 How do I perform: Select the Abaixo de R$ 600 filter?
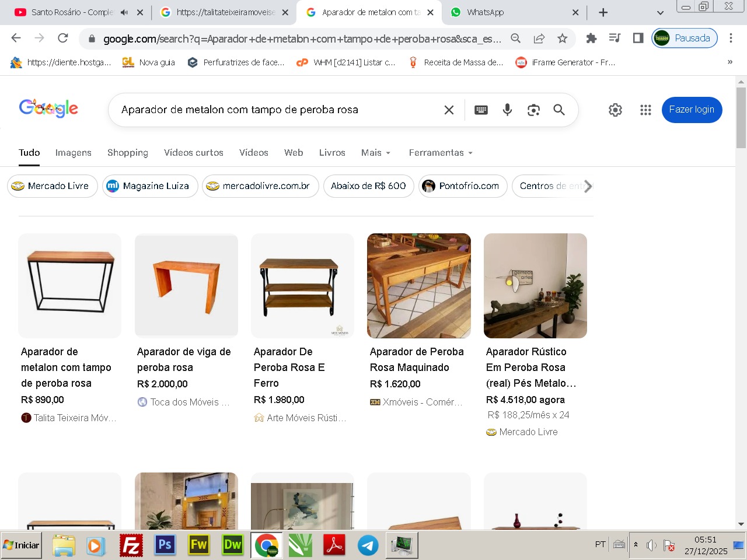[368, 186]
